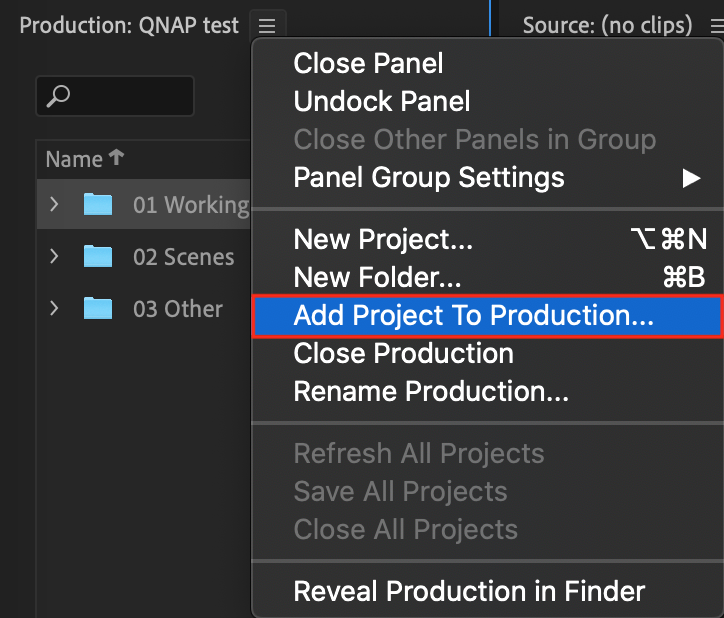Expand the 02 Scenes folder
The height and width of the screenshot is (618, 724).
[54, 256]
